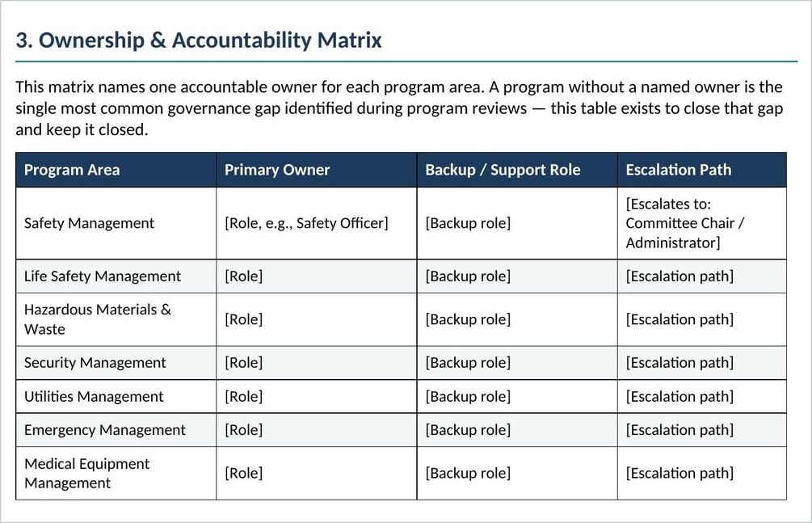The image size is (812, 523).
Task: Click the Escalation Path column header
Action: coord(679,170)
